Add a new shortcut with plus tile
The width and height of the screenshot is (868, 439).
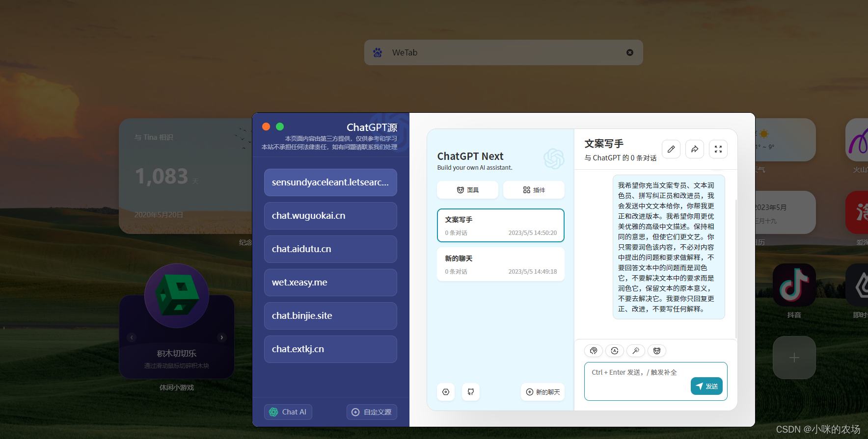(x=794, y=358)
